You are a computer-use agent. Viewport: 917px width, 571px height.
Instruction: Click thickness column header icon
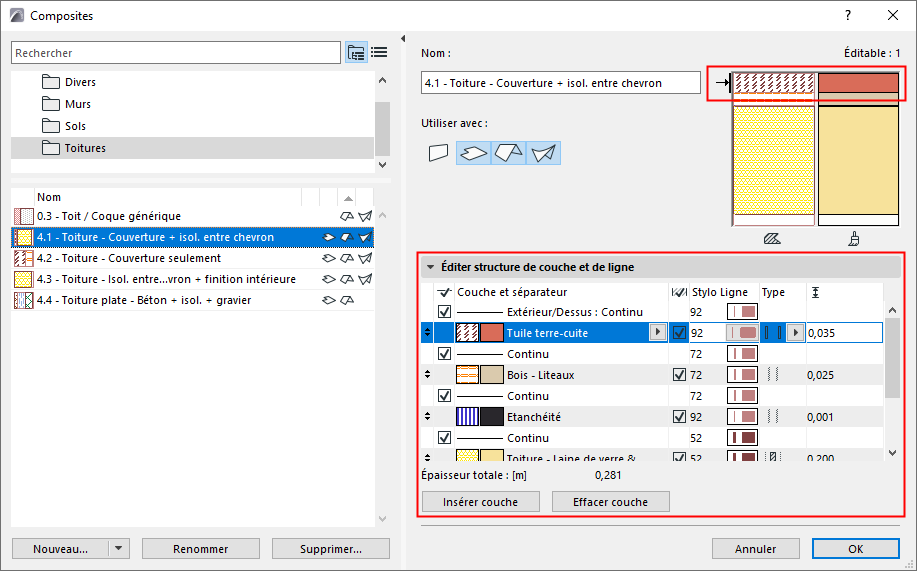tap(815, 292)
